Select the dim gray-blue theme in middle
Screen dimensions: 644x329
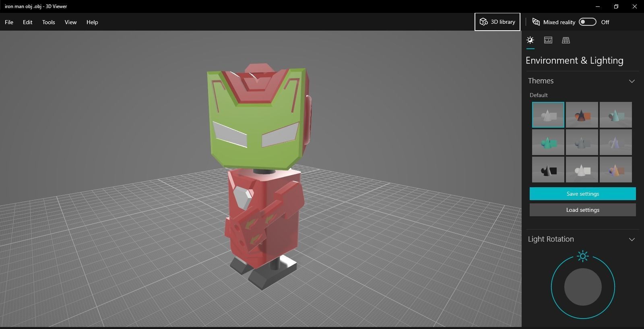coord(582,142)
